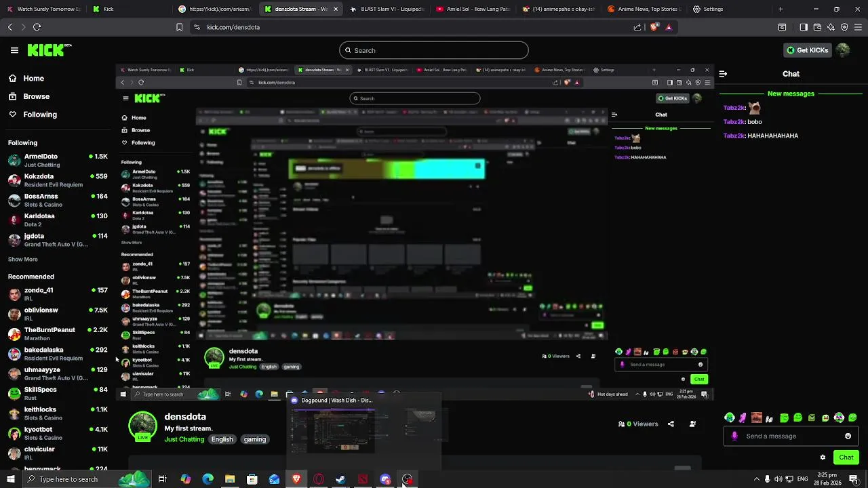Image resolution: width=868 pixels, height=488 pixels.
Task: Open Steam from the taskbar
Action: tap(340, 479)
